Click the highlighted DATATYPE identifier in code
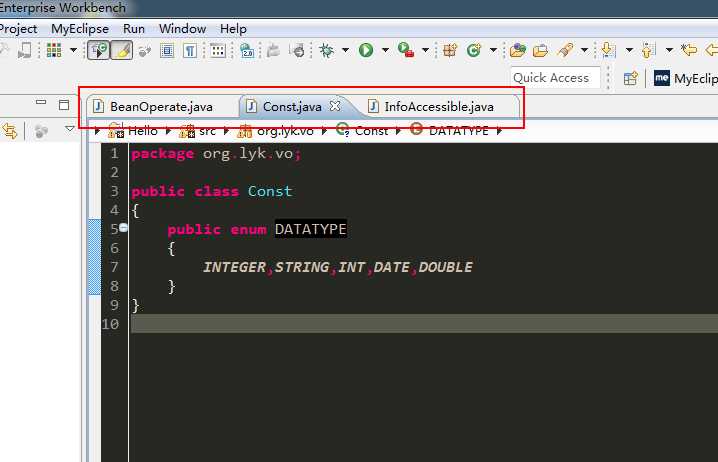This screenshot has height=462, width=718. [310, 229]
